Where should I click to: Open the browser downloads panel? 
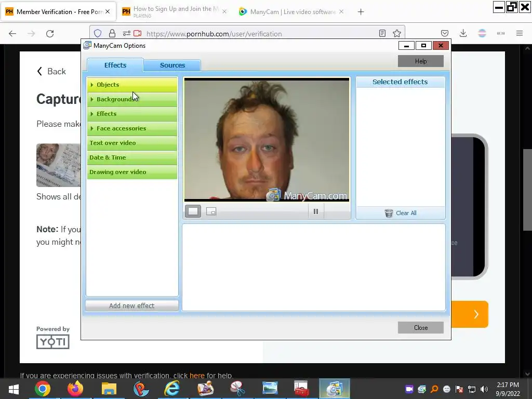[463, 33]
